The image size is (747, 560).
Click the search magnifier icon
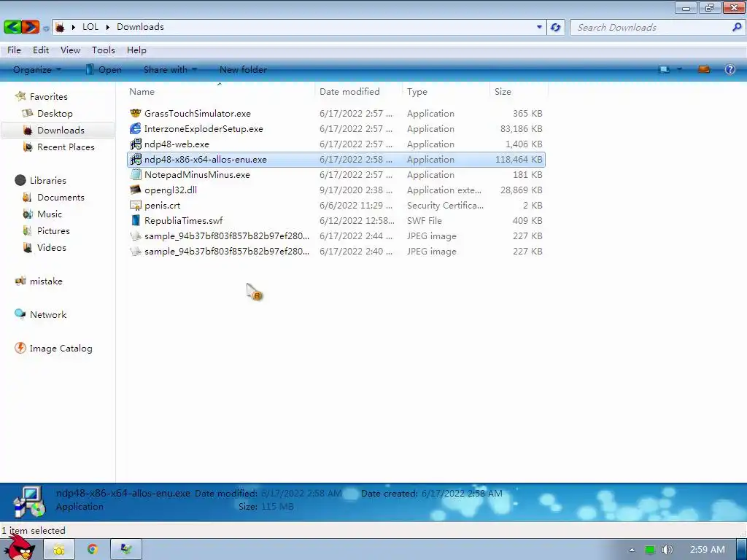tap(737, 27)
